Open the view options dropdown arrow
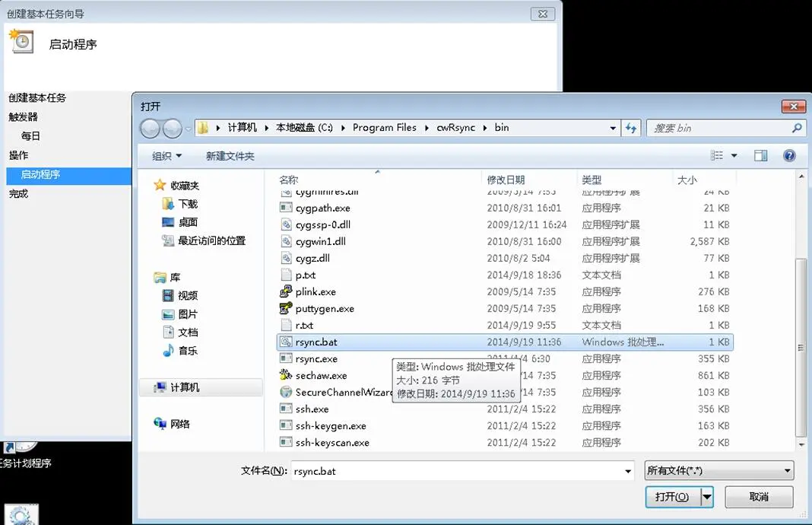The width and height of the screenshot is (812, 525). pyautogui.click(x=734, y=156)
